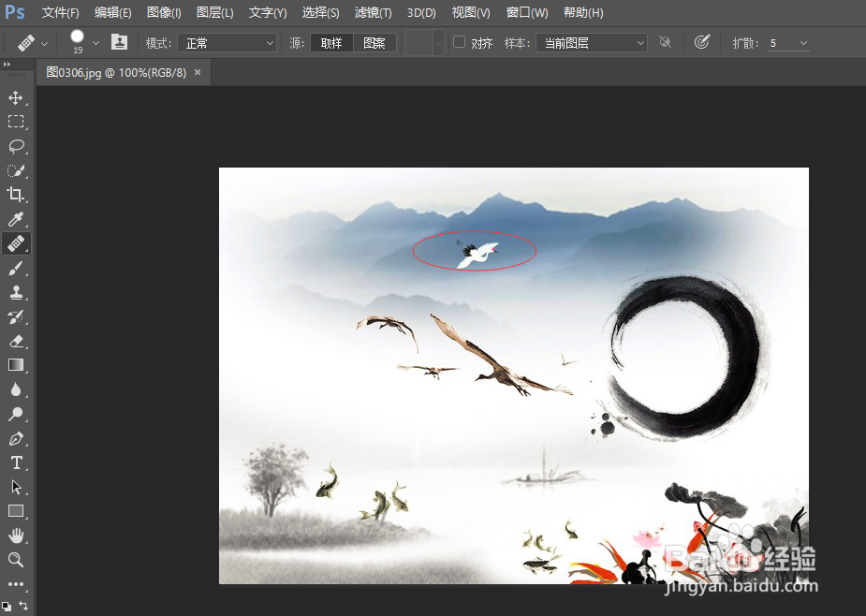The height and width of the screenshot is (616, 866).
Task: Open the Edit Toolbar three-dots menu
Action: [x=16, y=584]
